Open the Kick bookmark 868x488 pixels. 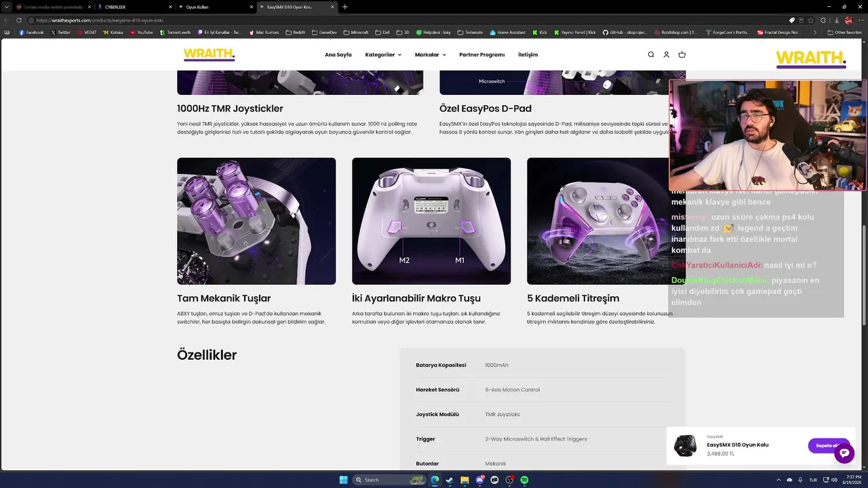tap(540, 33)
